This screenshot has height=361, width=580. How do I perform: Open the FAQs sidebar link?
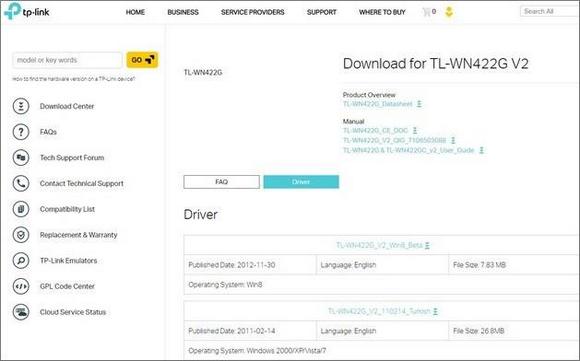48,132
